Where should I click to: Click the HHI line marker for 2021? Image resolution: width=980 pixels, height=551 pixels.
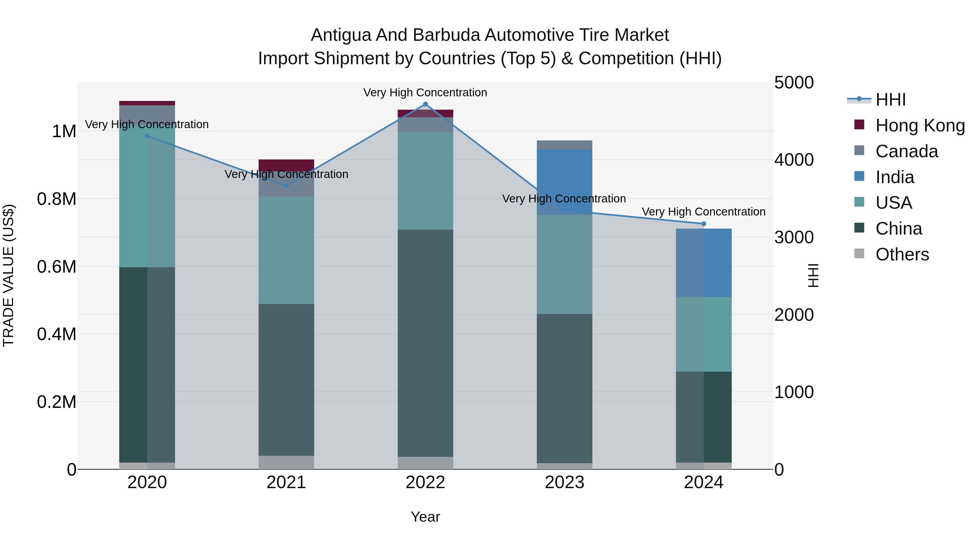(286, 186)
